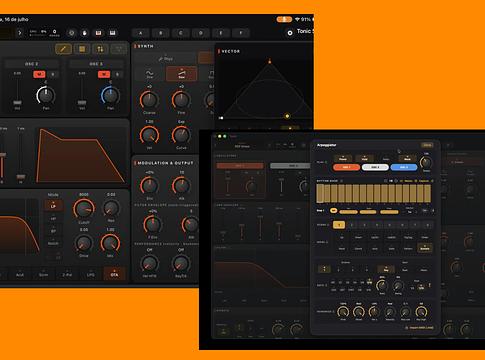Select scene slot E
The width and height of the screenshot is (485, 360).
221,33
